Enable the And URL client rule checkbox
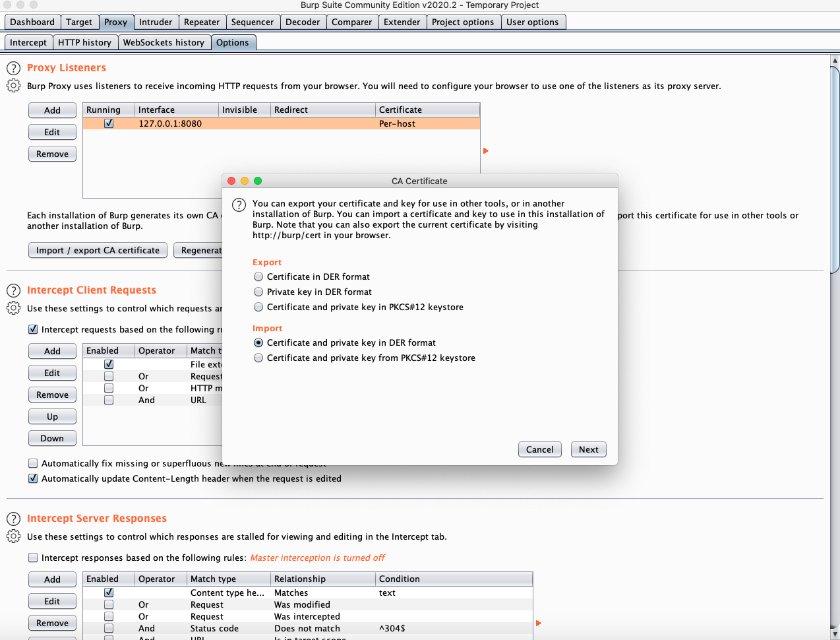840x640 pixels. [x=109, y=400]
